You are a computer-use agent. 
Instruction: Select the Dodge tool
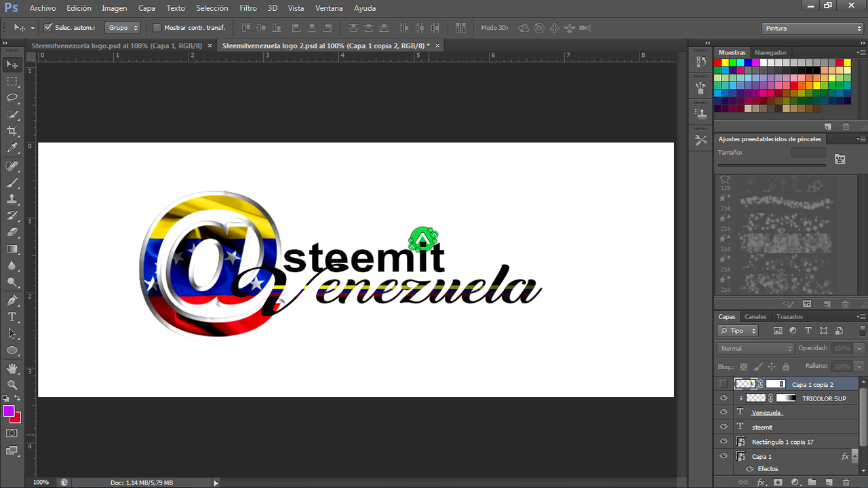pyautogui.click(x=12, y=282)
